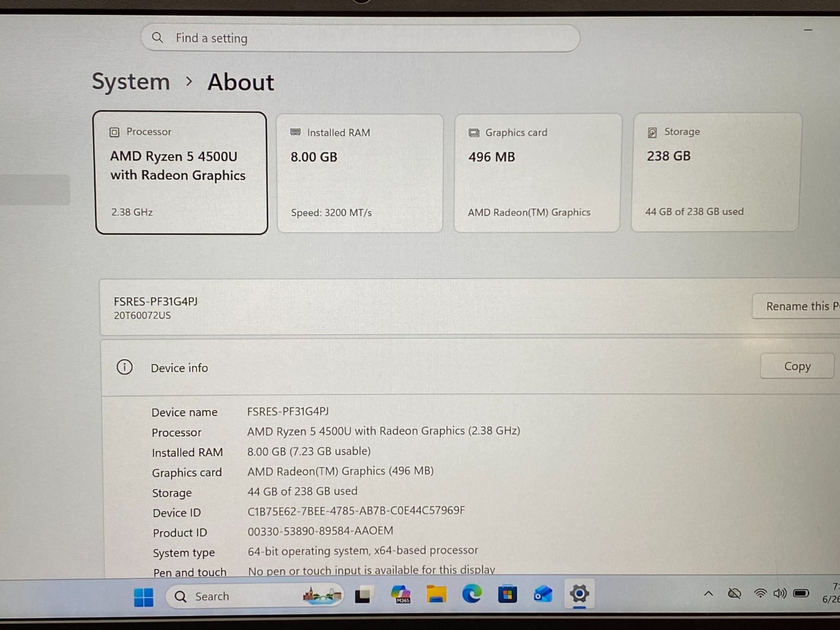Click the Rename this PC button
The image size is (840, 630).
coord(796,306)
